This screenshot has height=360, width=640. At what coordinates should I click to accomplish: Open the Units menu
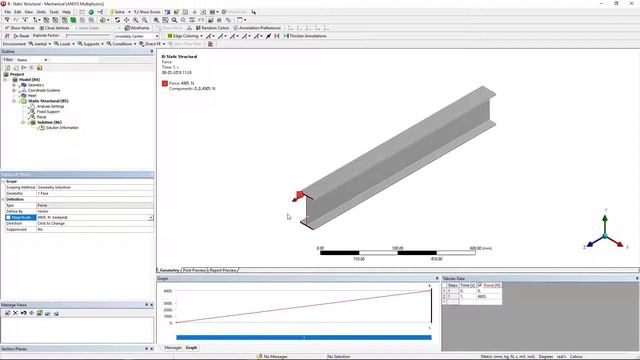pyautogui.click(x=41, y=12)
